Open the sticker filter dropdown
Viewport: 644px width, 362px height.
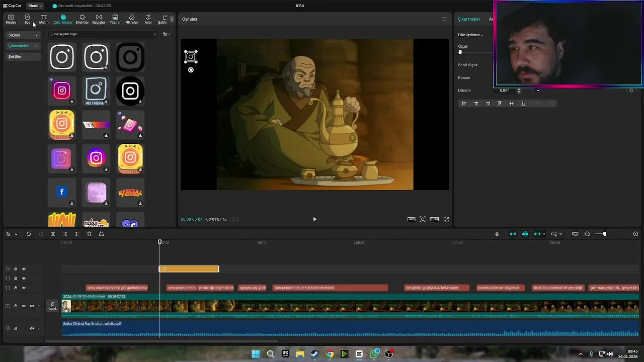(167, 34)
